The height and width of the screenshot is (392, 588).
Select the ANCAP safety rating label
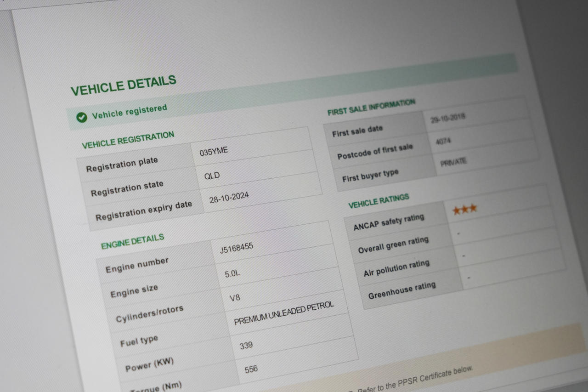[389, 222]
